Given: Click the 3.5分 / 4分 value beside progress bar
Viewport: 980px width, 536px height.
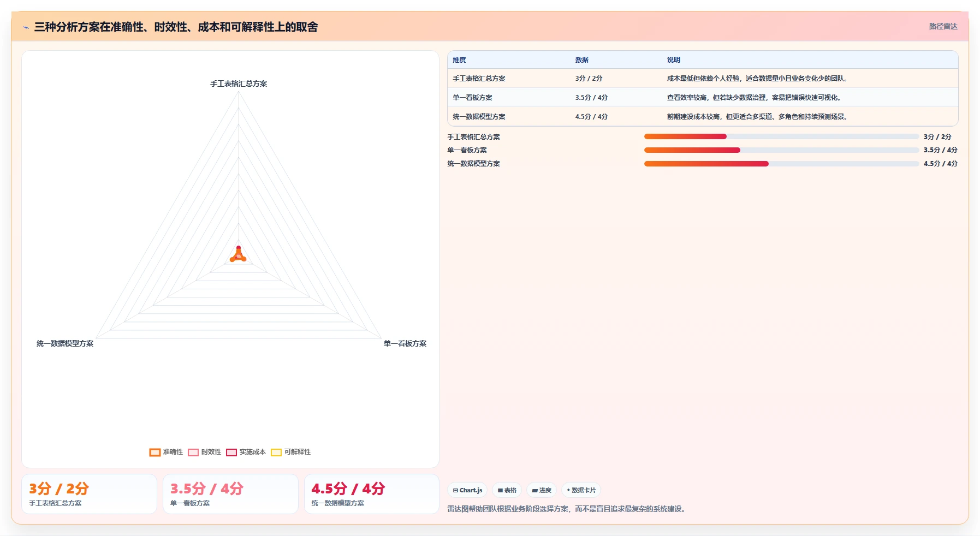Looking at the screenshot, I should (941, 150).
